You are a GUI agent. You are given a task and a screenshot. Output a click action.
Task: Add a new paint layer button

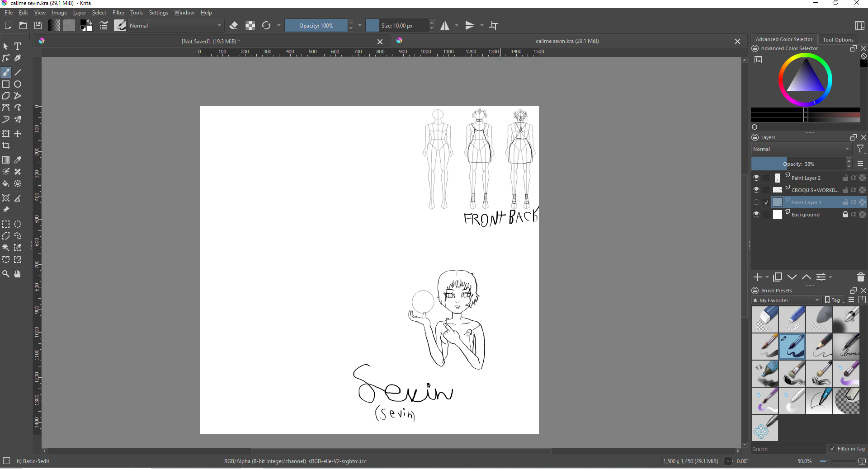pos(757,277)
